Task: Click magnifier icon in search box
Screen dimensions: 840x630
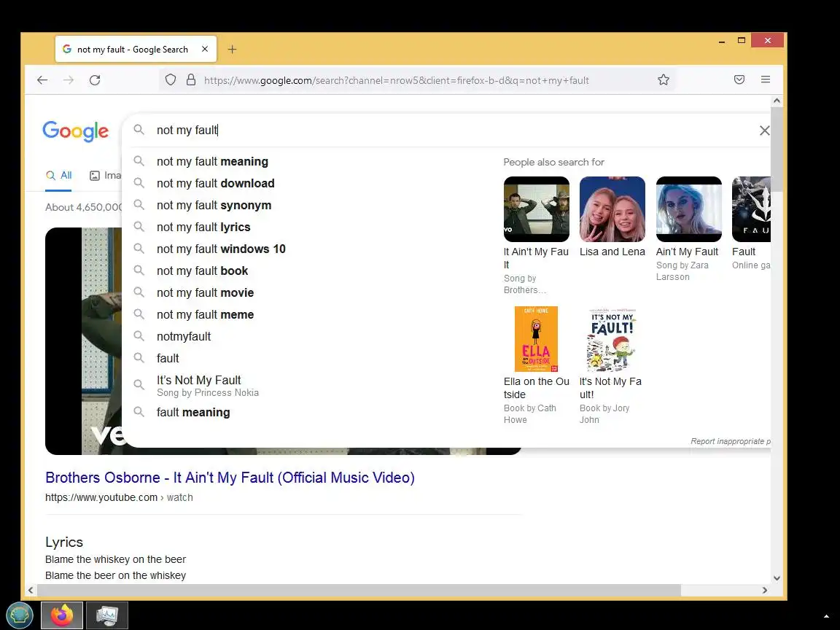Action: pos(139,130)
